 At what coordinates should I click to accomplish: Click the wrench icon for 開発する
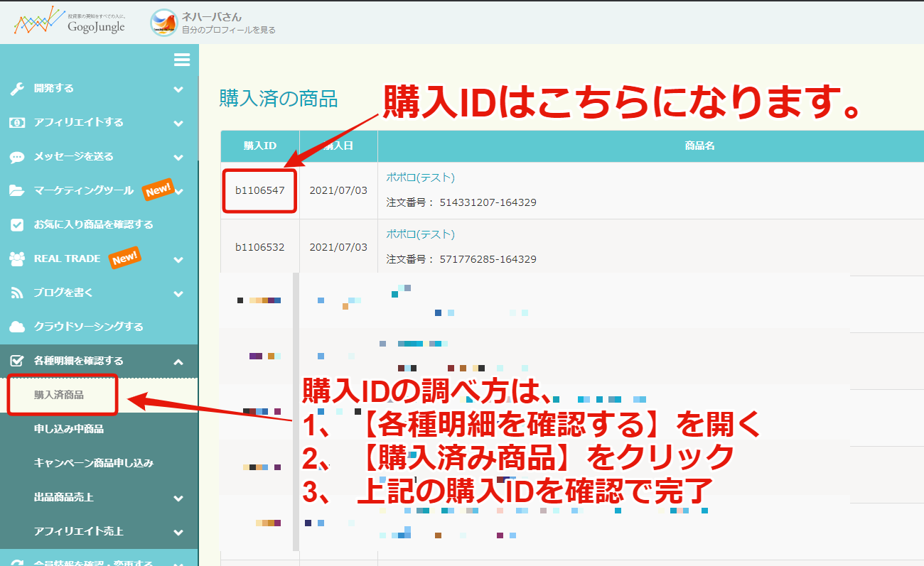click(x=17, y=89)
